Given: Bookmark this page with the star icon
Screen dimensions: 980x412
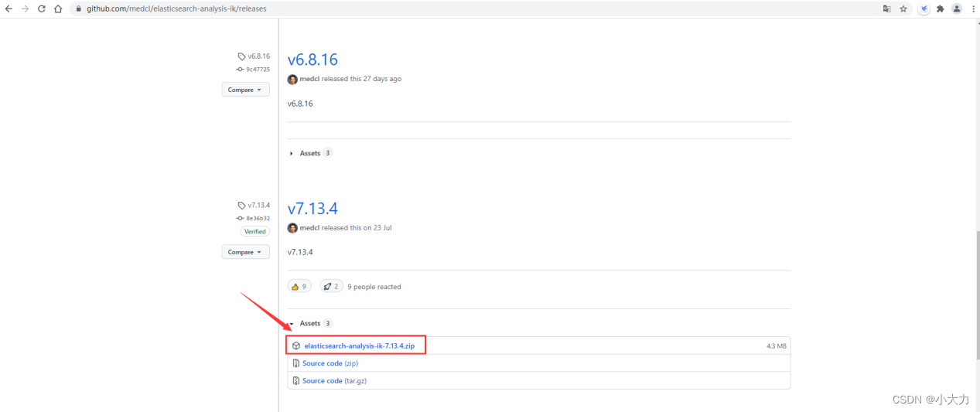Looking at the screenshot, I should pos(903,9).
